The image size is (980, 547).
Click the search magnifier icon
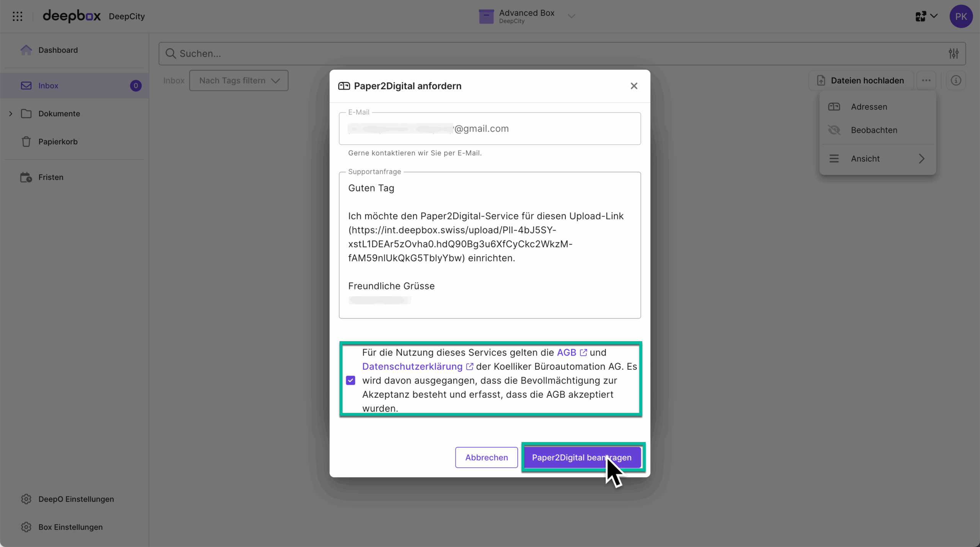170,54
